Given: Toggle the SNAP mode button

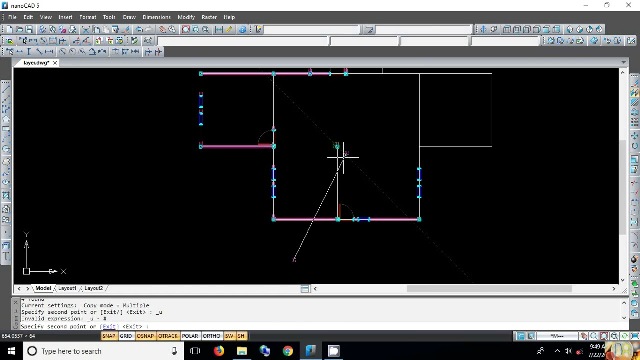Looking at the screenshot, I should [x=109, y=336].
